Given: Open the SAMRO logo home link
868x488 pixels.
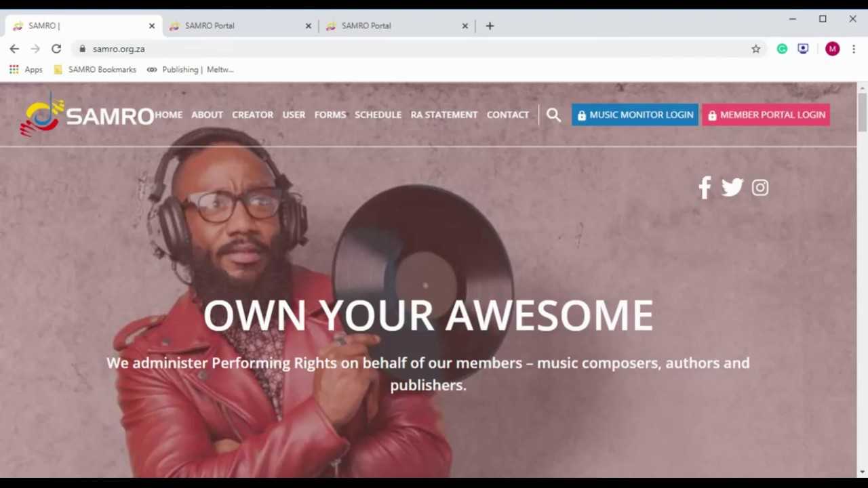Looking at the screenshot, I should point(87,115).
